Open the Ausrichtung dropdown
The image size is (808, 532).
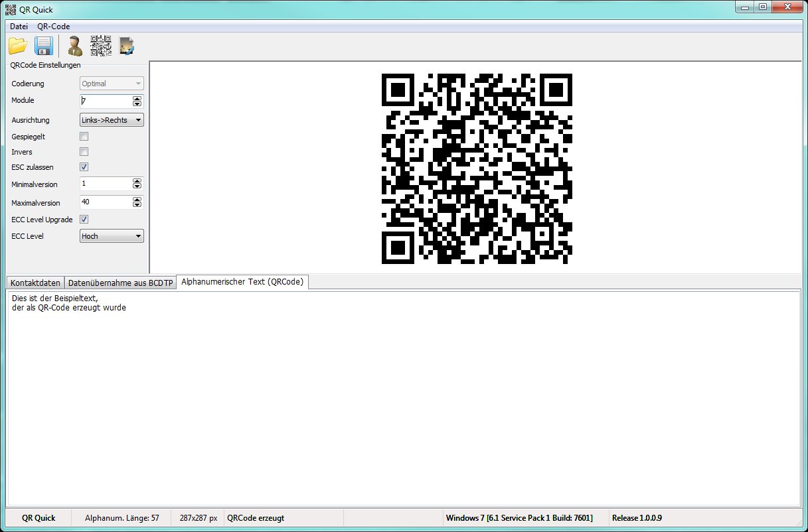point(112,120)
